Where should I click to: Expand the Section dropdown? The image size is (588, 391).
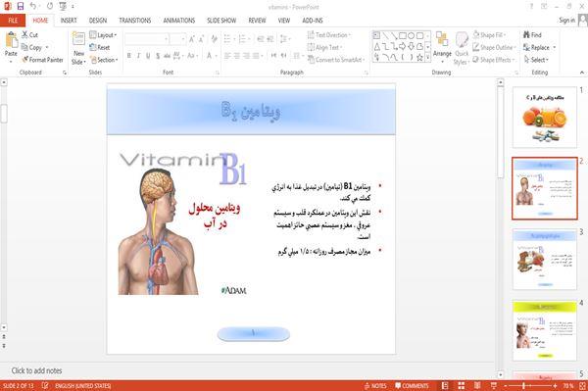(105, 60)
